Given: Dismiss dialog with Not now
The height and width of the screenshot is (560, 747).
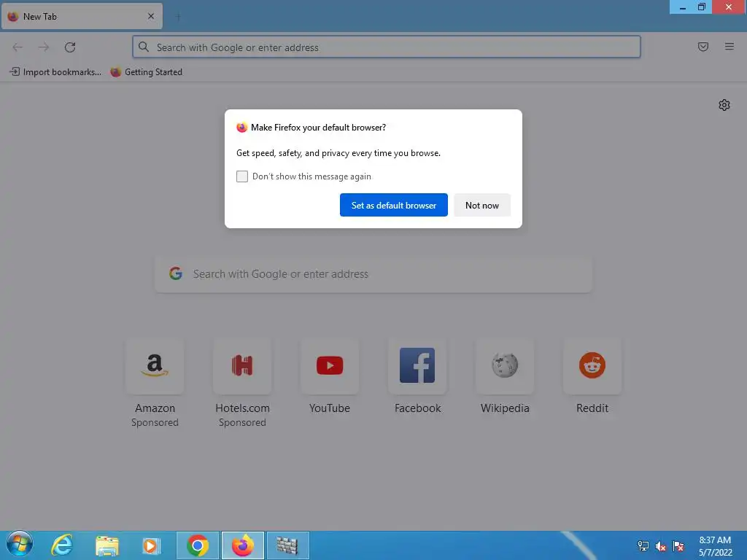Looking at the screenshot, I should (x=482, y=205).
